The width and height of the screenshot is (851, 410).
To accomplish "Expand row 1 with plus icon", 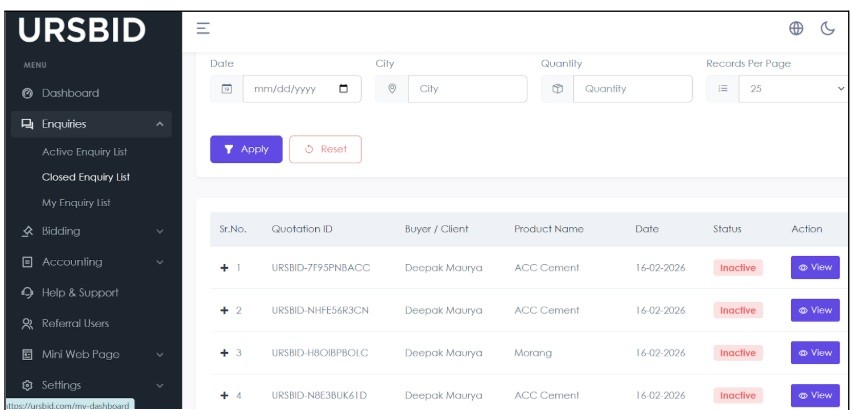I will tap(225, 268).
